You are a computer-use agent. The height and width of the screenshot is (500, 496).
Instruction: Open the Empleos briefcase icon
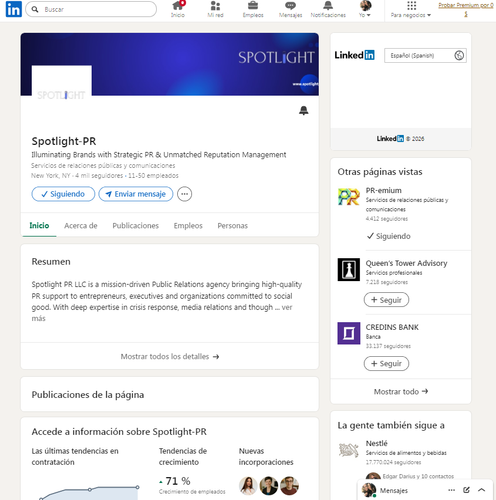click(x=253, y=6)
